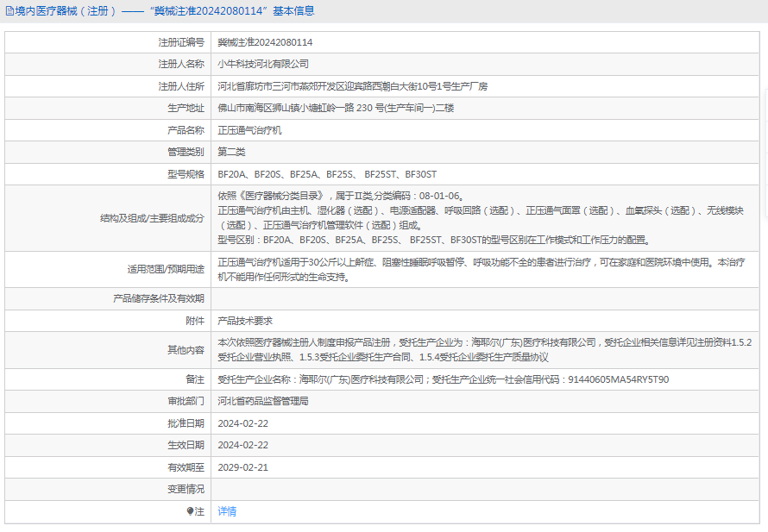The width and height of the screenshot is (768, 532).
Task: Click the 附件 row label
Action: click(195, 321)
